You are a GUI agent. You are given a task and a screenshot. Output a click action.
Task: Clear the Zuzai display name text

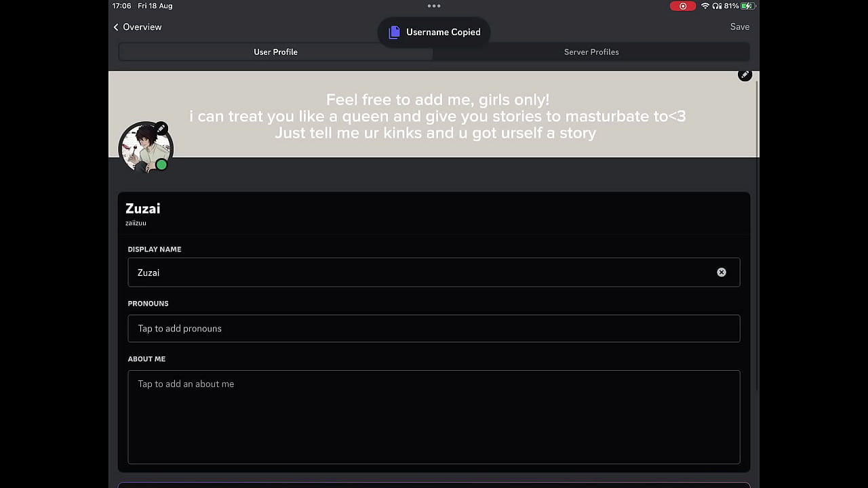click(722, 272)
